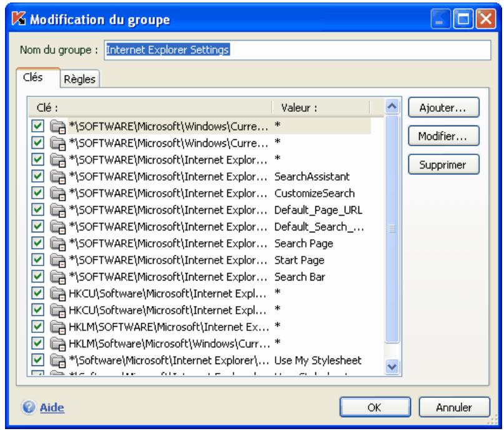Viewport: 504px width, 431px height.
Task: Open the Aide help link
Action: coord(52,407)
